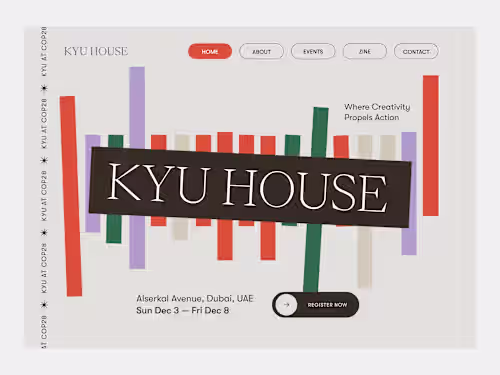
Task: Open the Home nav pill
Action: 210,51
